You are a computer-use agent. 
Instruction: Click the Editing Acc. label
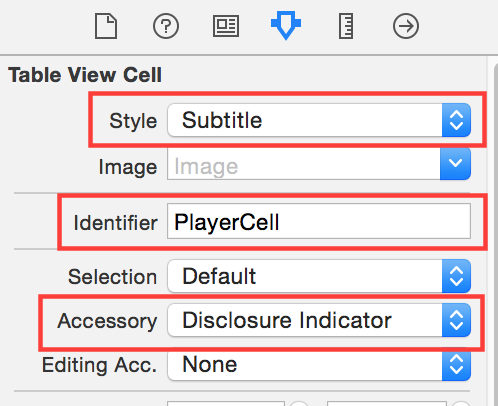pyautogui.click(x=99, y=365)
